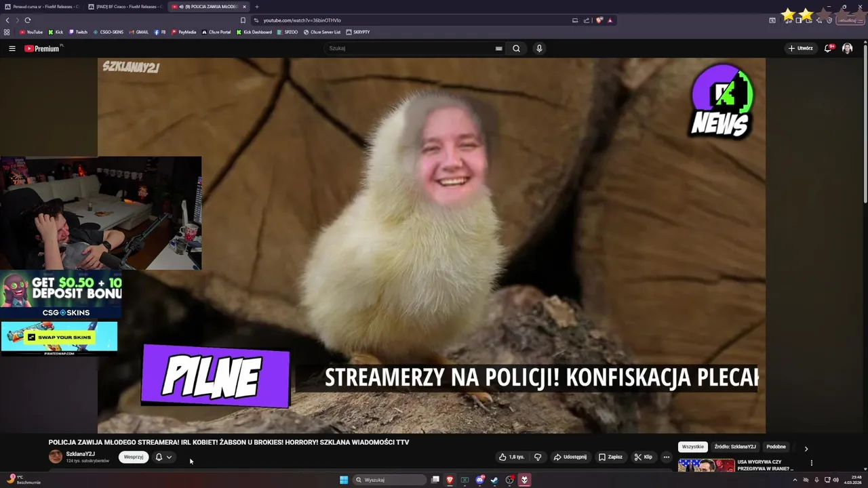
Task: Open the Cfx.re Server List bookmark
Action: [x=322, y=32]
